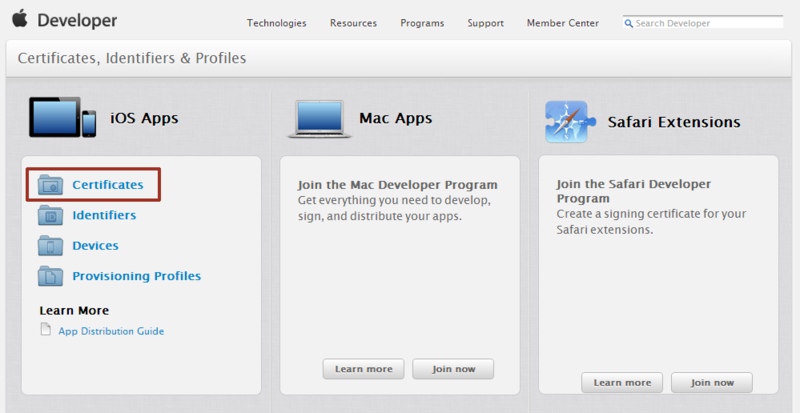Click the Provisioning Profiles folder icon

point(50,276)
